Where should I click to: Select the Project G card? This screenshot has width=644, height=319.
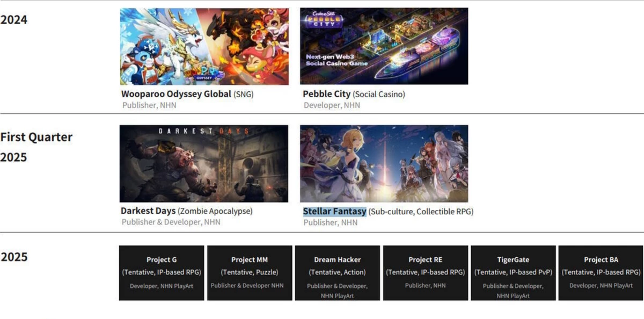pos(162,273)
